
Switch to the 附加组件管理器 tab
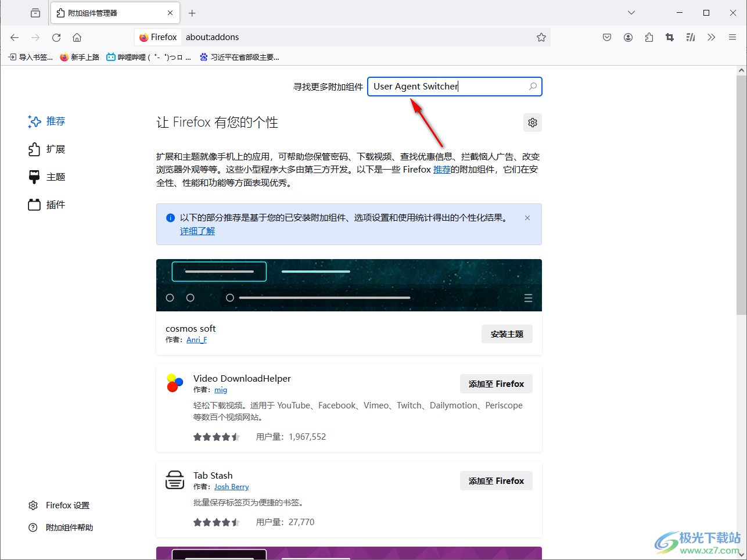115,13
